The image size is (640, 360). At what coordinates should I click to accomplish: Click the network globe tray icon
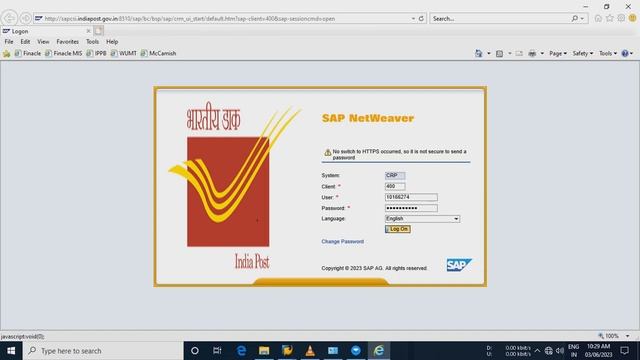coord(549,351)
